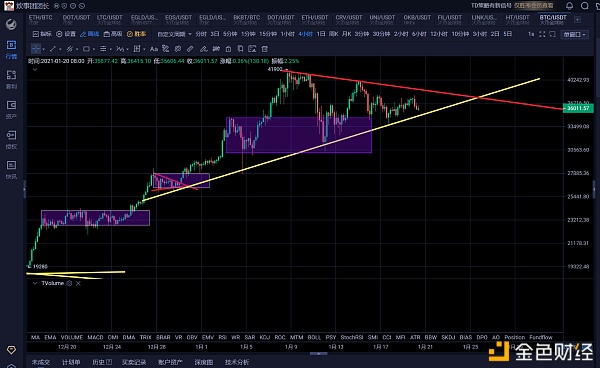The image size is (600, 368).
Task: Select the trend line drawing tool
Action: point(53,49)
